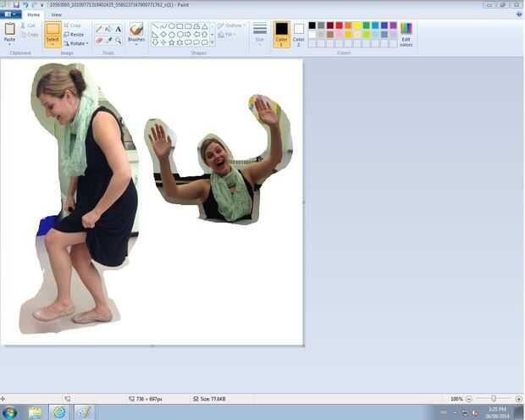Open the Paint Help icon

coord(519,14)
